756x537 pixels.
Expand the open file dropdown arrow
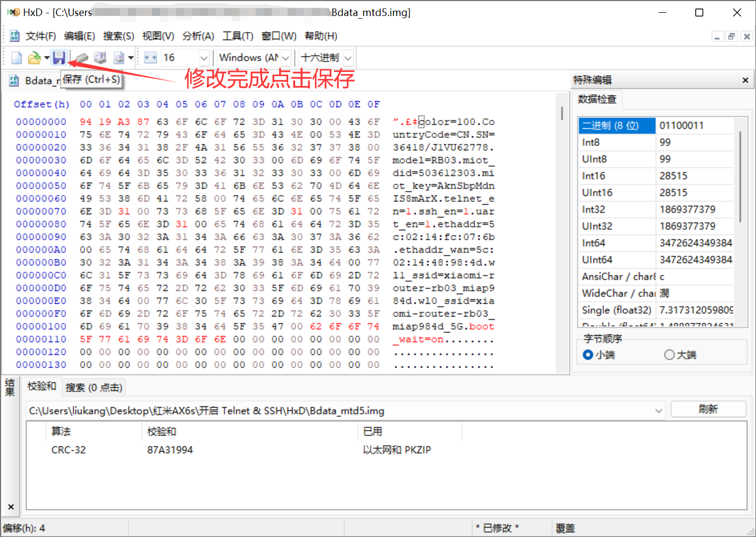(47, 58)
